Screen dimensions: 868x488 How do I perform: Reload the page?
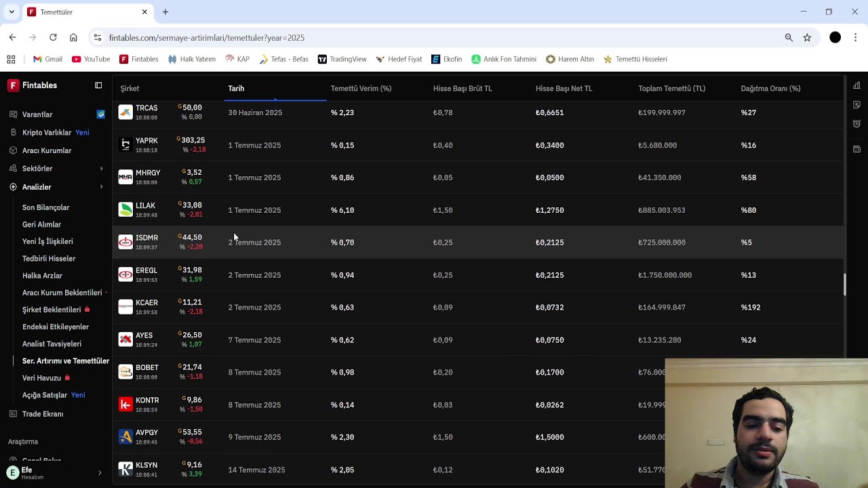[53, 37]
